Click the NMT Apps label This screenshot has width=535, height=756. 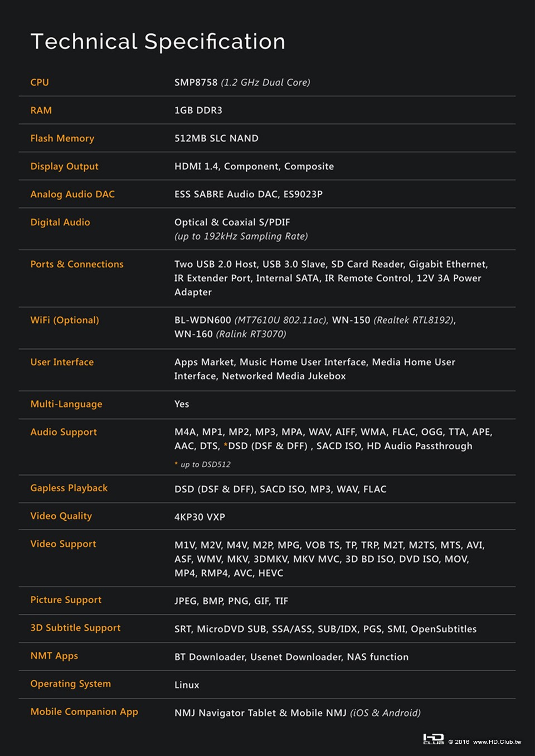(x=54, y=656)
